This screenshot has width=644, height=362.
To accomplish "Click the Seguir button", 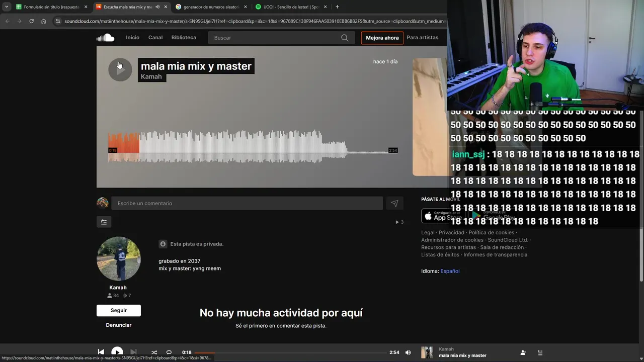I will [x=119, y=310].
